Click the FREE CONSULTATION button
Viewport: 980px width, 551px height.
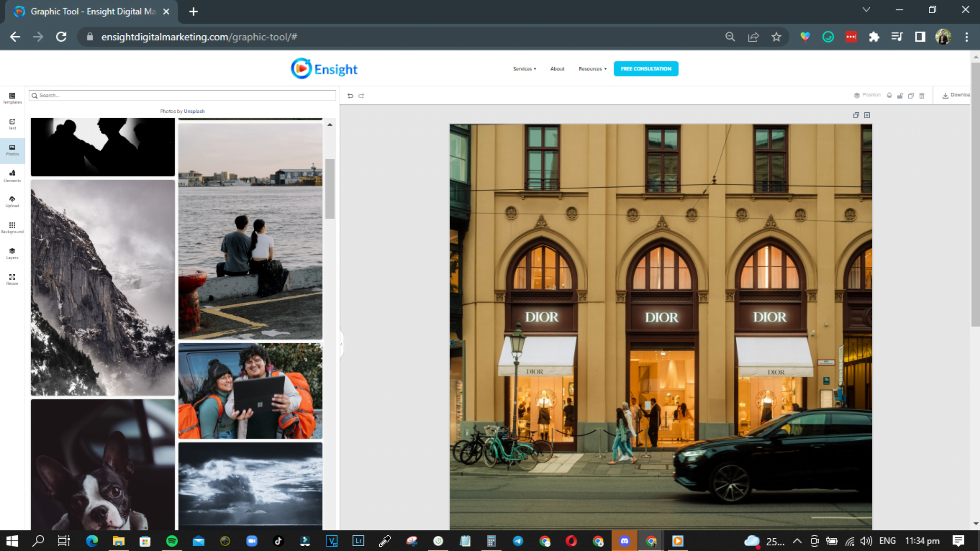pos(646,69)
